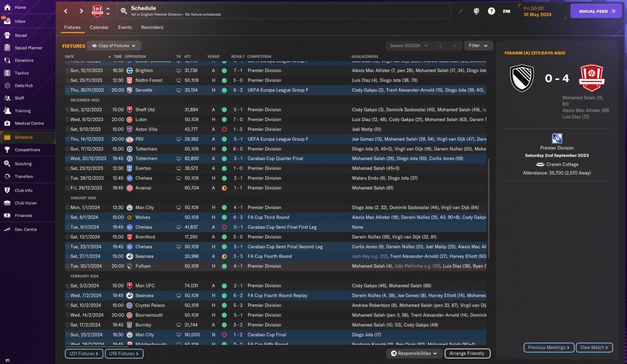Switch to the Calendar tab

click(x=99, y=27)
